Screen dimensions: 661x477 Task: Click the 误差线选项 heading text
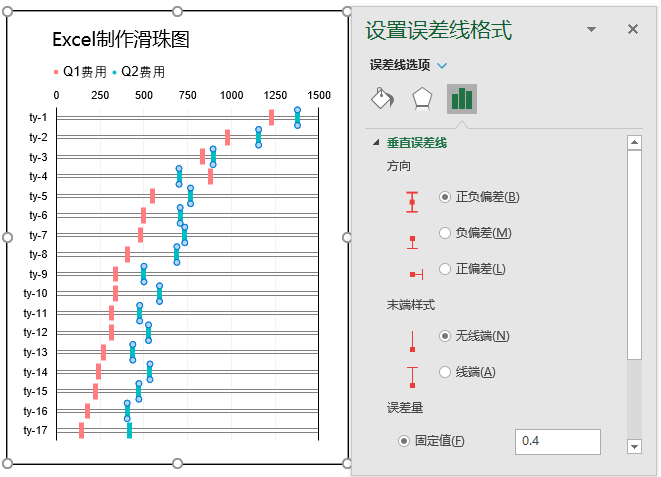400,65
